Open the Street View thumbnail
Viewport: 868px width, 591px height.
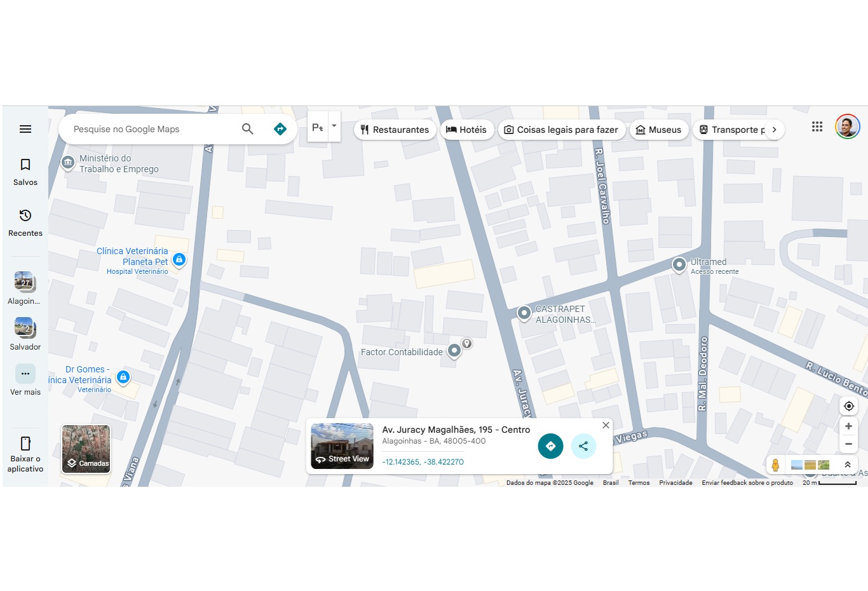(x=342, y=446)
